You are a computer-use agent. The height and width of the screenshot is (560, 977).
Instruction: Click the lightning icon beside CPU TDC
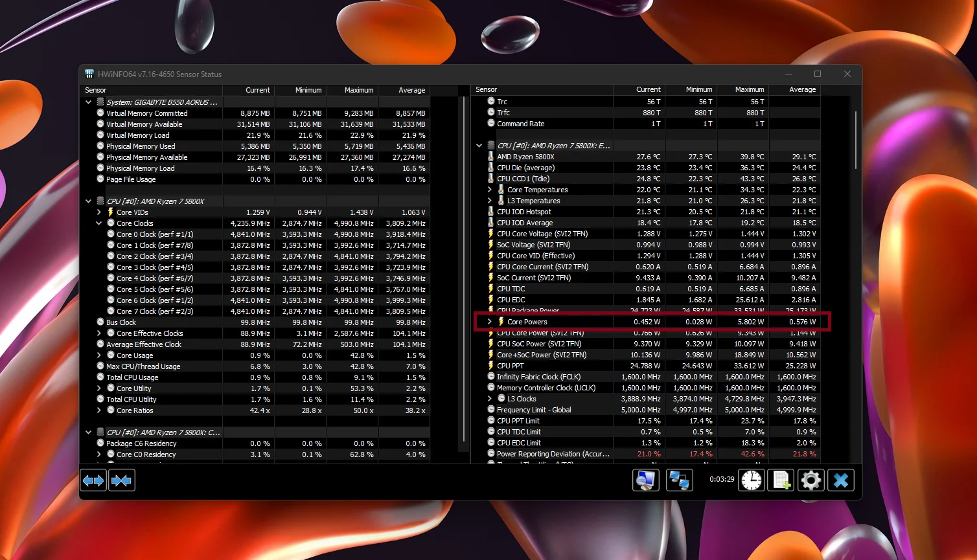pyautogui.click(x=491, y=289)
